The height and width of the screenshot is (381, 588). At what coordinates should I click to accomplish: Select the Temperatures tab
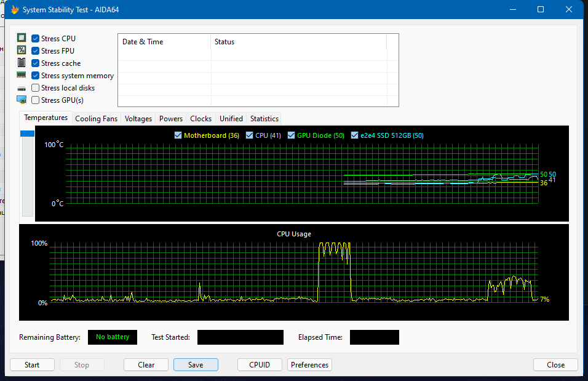pos(46,118)
